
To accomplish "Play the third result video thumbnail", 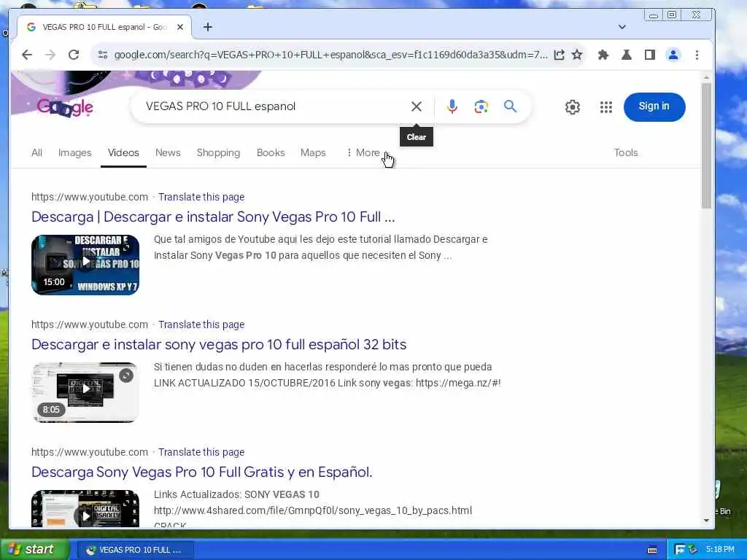I will point(85,509).
